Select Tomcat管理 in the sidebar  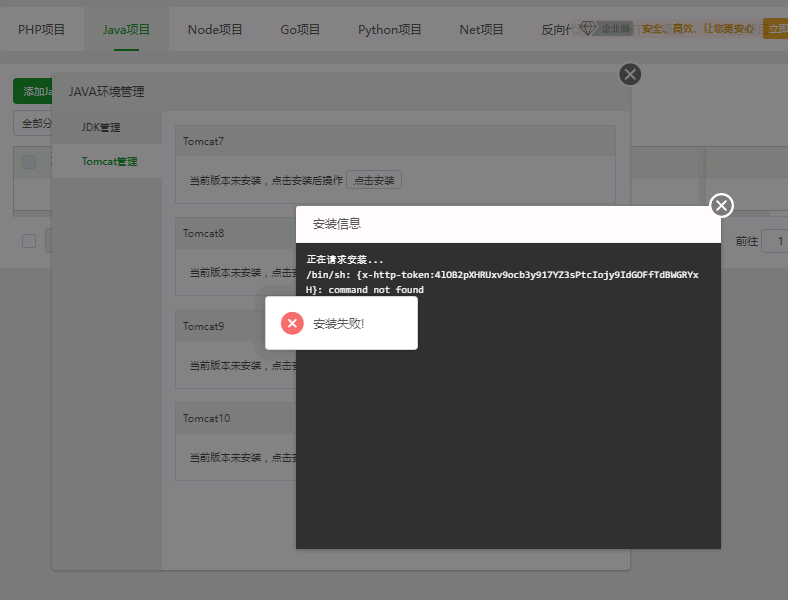(x=107, y=161)
